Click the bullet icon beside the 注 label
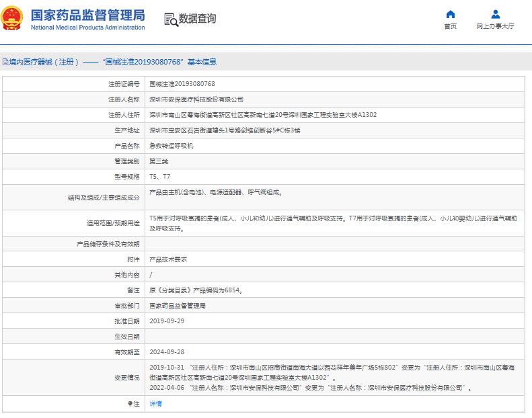The width and height of the screenshot is (532, 418). tap(130, 404)
